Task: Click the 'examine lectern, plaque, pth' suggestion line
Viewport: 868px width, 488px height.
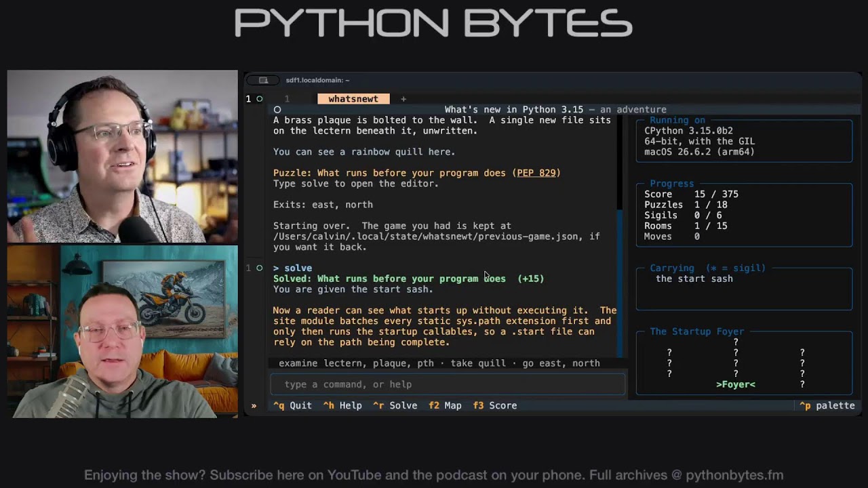Action: coord(439,363)
